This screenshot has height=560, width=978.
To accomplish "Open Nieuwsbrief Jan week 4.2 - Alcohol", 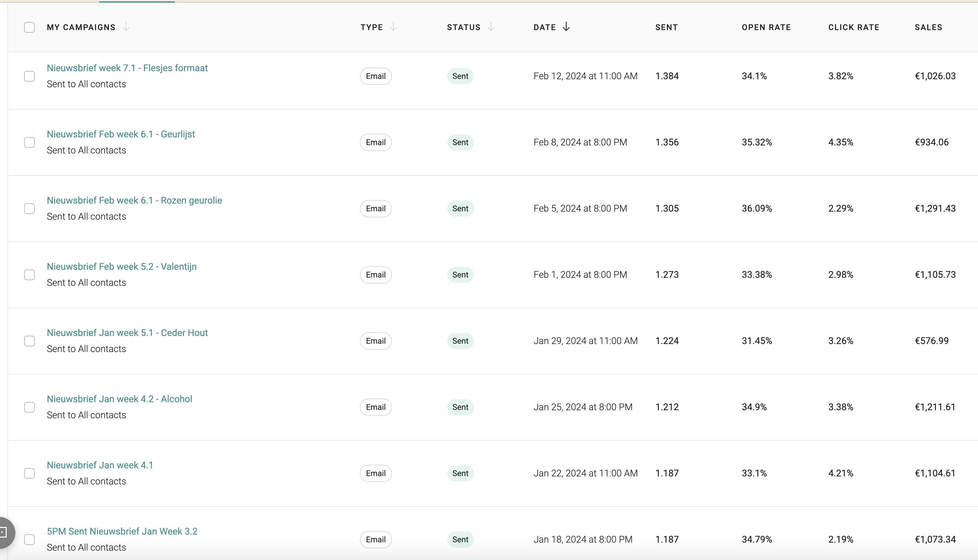I will point(119,399).
